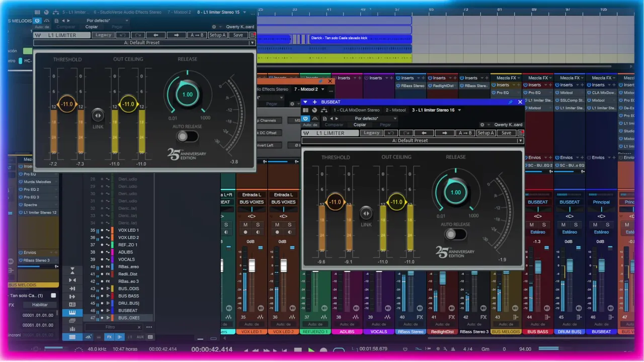644x362 pixels.
Task: Click the AUX filter in track list footer
Action: 140,337
